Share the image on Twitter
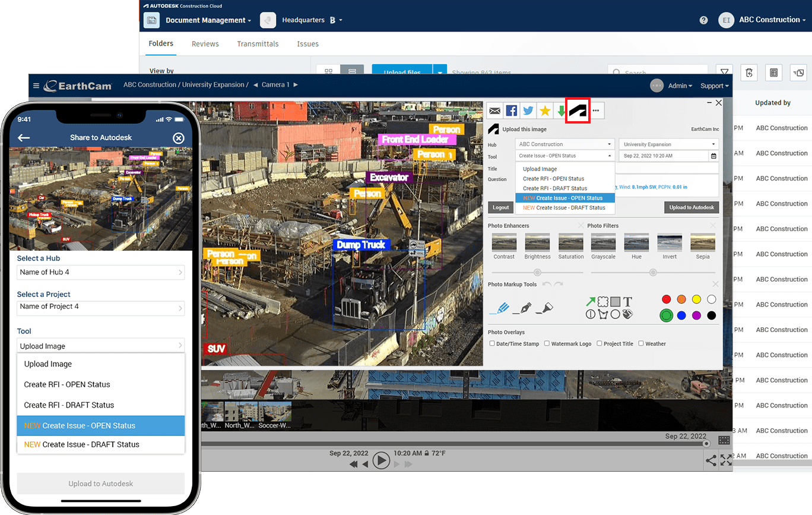812x515 pixels. coord(528,110)
